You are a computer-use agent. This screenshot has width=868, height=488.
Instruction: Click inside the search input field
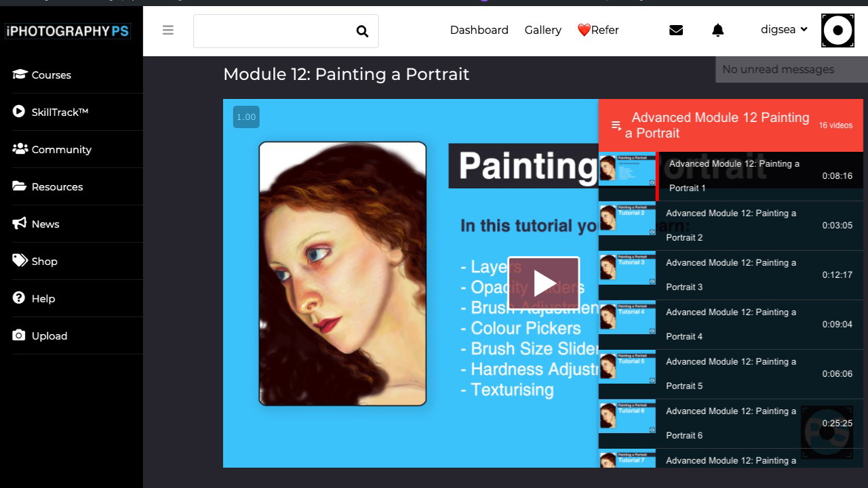click(x=271, y=31)
